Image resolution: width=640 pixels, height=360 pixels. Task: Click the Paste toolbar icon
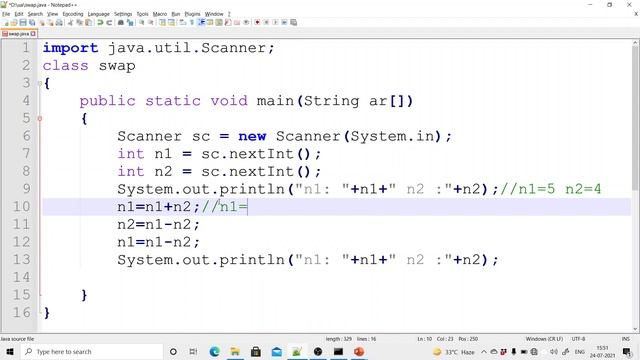click(89, 22)
